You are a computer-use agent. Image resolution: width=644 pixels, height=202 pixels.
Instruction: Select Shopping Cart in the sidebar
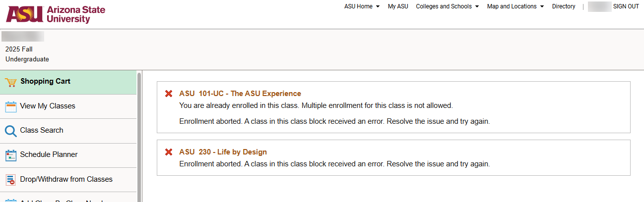(x=45, y=82)
